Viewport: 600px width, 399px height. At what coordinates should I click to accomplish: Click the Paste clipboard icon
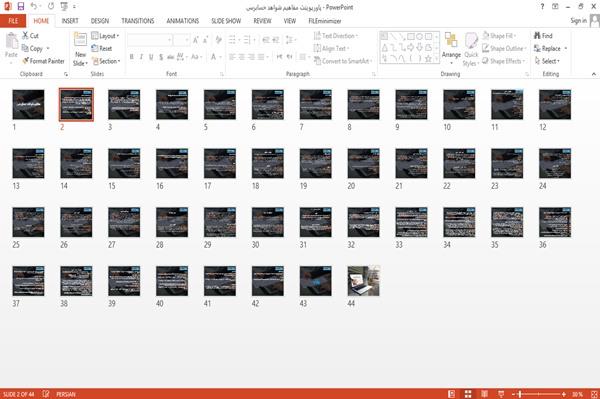tap(11, 41)
